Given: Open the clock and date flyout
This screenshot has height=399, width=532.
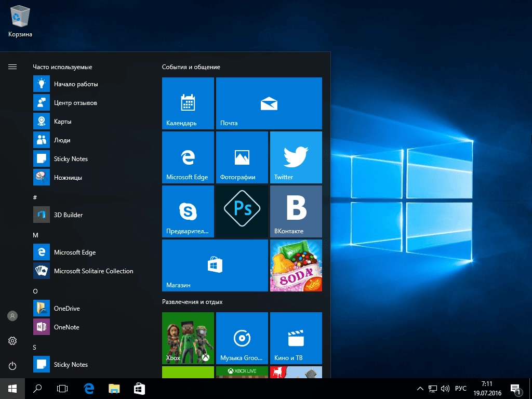Looking at the screenshot, I should click(x=487, y=389).
